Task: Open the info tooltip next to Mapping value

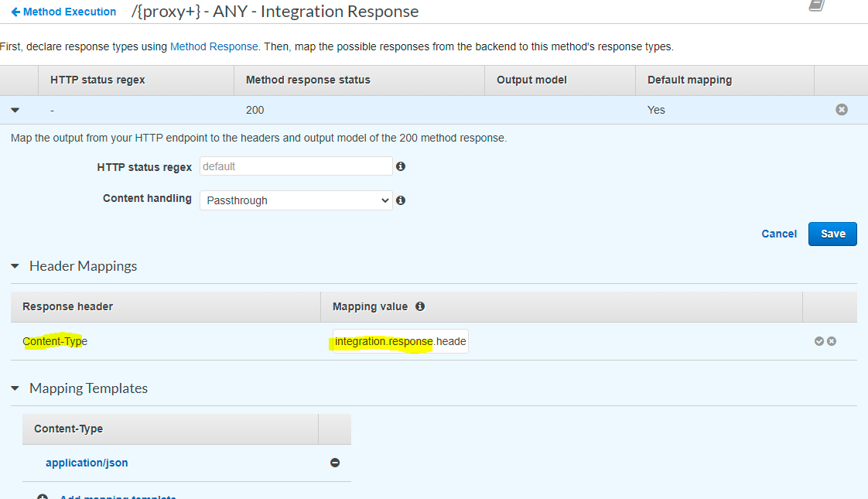Action: click(x=420, y=306)
